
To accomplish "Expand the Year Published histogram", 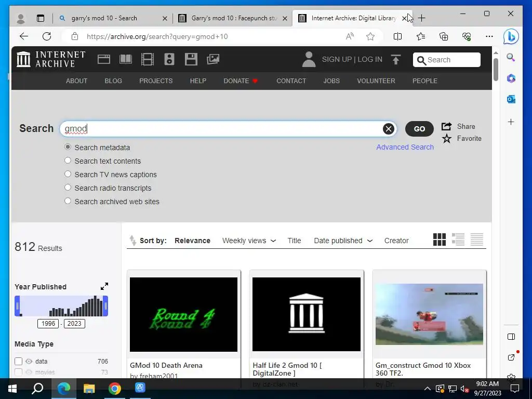I will click(104, 286).
